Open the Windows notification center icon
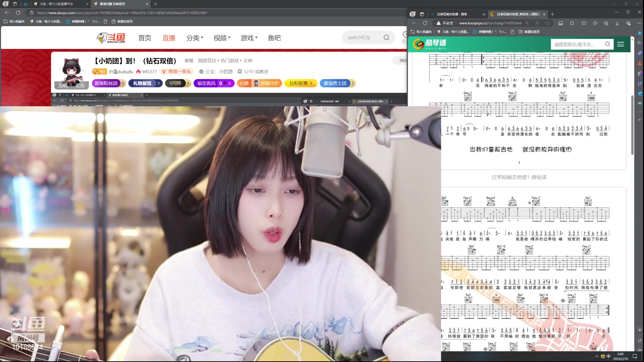 [x=635, y=356]
